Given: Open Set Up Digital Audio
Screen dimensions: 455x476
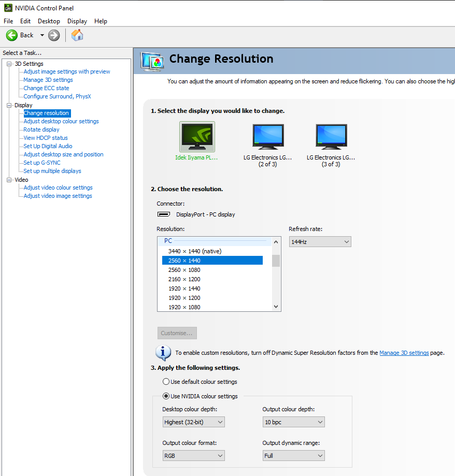Looking at the screenshot, I should click(x=48, y=146).
